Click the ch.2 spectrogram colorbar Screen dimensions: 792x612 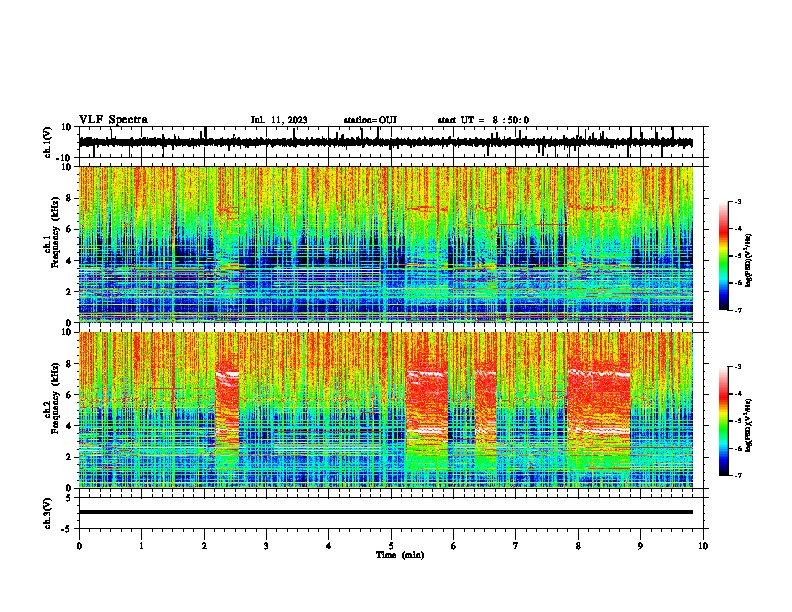723,421
